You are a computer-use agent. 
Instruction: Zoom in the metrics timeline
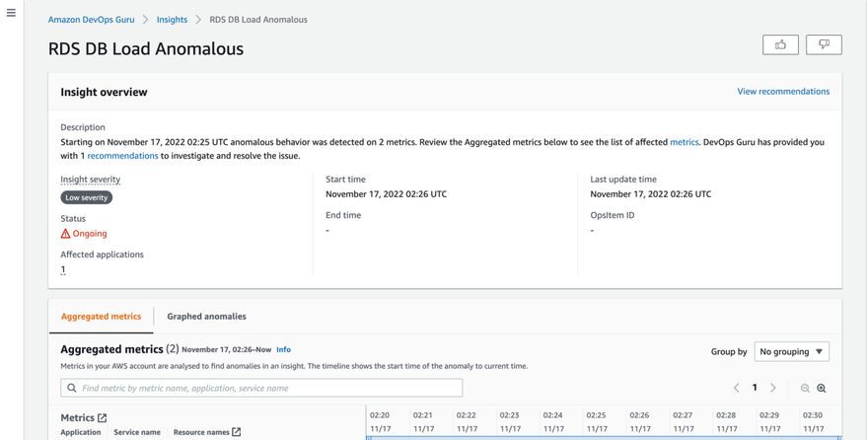coord(822,388)
